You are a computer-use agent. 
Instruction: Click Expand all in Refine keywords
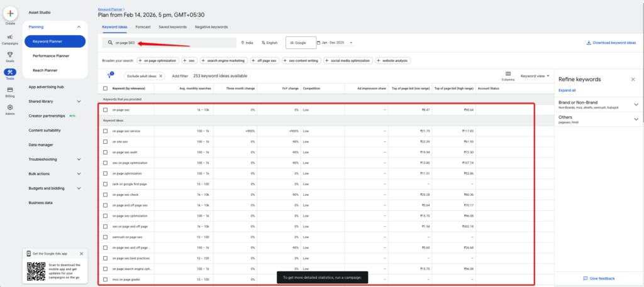click(567, 90)
